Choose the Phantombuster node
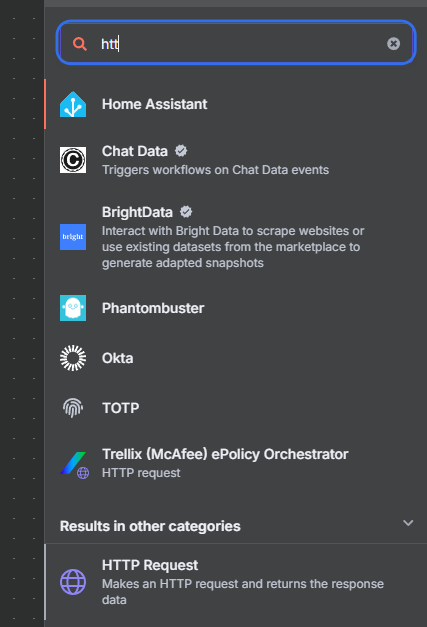Image resolution: width=427 pixels, height=627 pixels. coord(235,308)
